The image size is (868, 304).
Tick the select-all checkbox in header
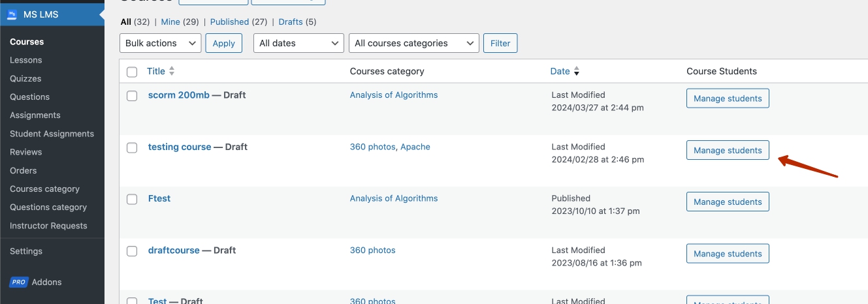[x=132, y=72]
